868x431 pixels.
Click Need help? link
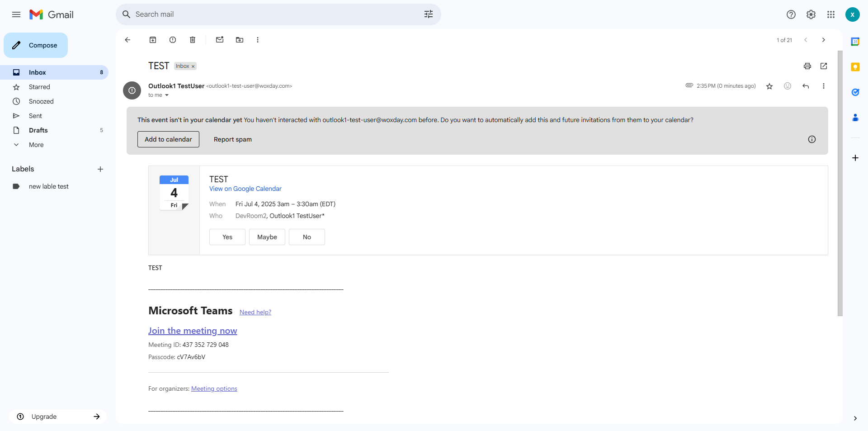(x=255, y=312)
